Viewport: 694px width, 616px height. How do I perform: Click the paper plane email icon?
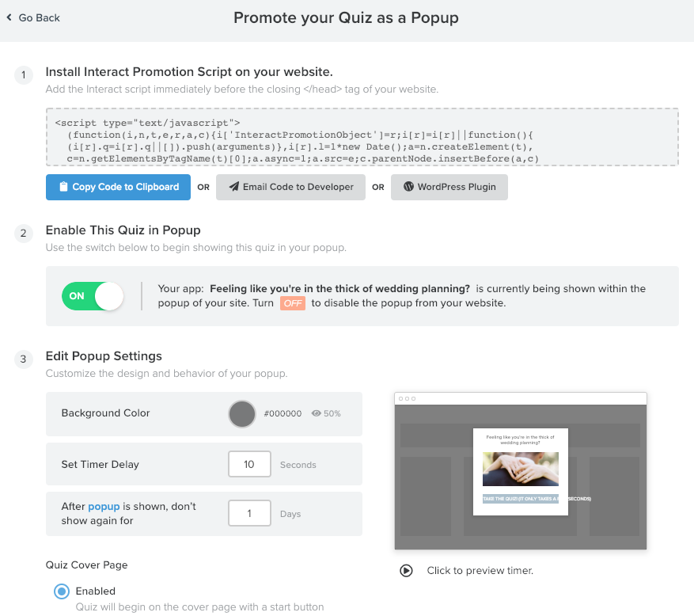click(x=233, y=186)
